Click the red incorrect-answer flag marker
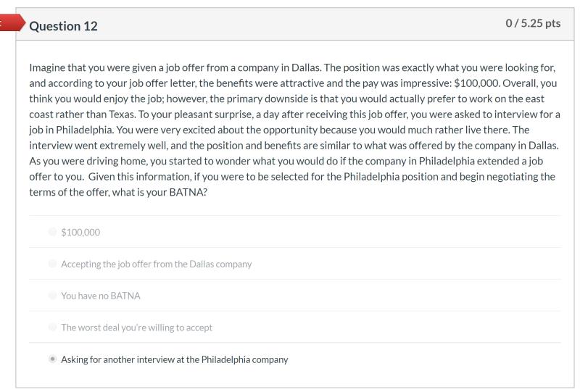580x392 pixels. [7, 24]
